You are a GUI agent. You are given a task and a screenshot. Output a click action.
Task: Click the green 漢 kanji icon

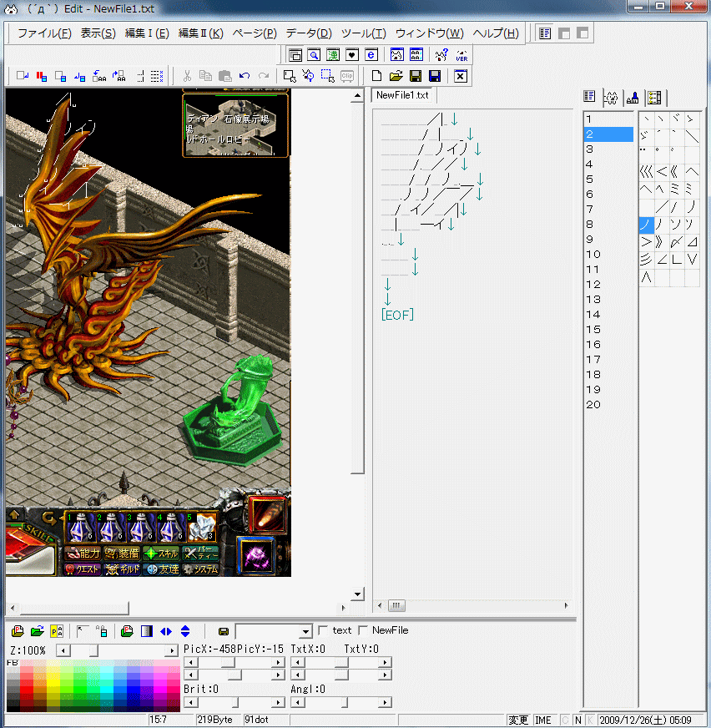click(333, 55)
